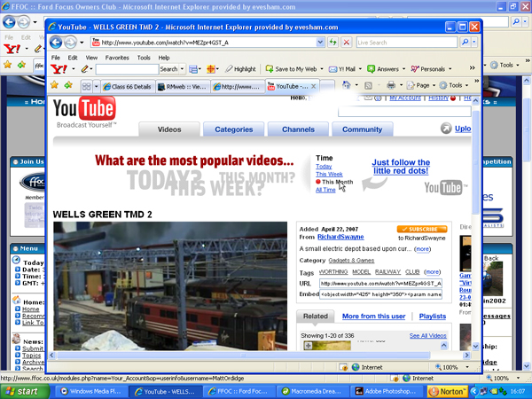
Task: Click the YouTube logo
Action: (x=84, y=108)
